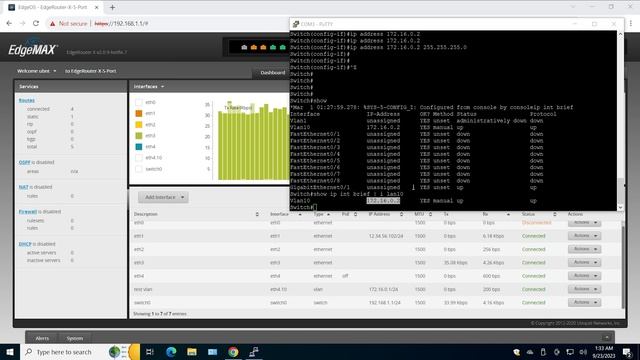Sort table by Type column
Viewport: 640px width, 360px height.
(322, 214)
